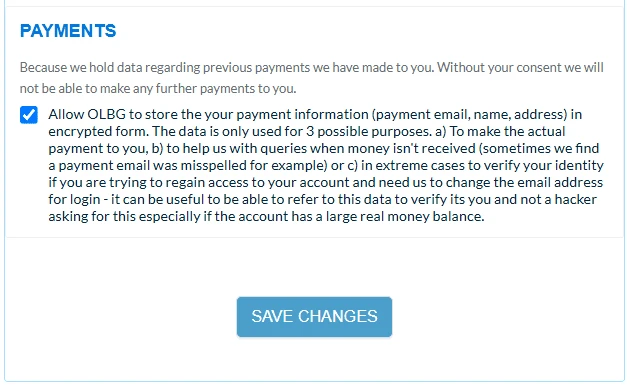Click the PAYMENTS section heading

68,31
